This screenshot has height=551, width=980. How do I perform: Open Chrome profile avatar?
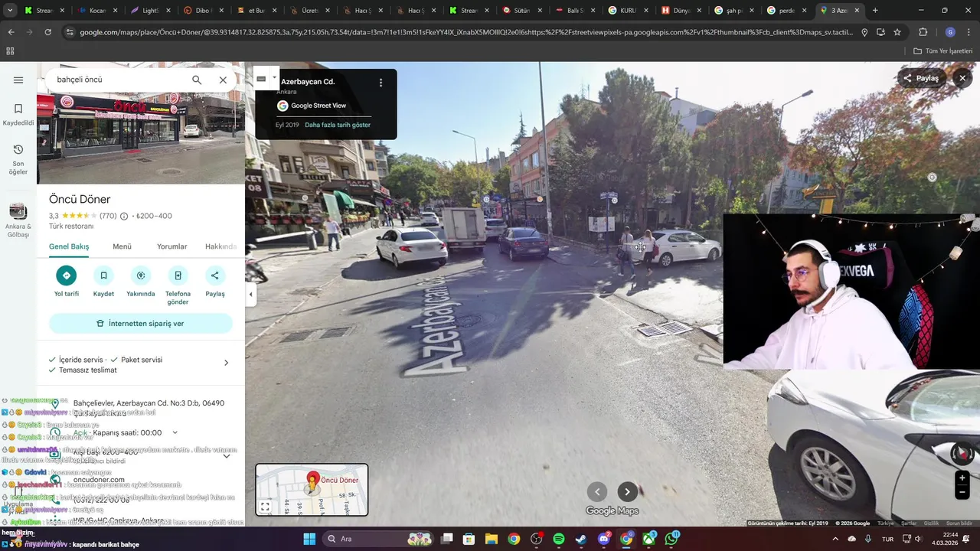(x=950, y=32)
